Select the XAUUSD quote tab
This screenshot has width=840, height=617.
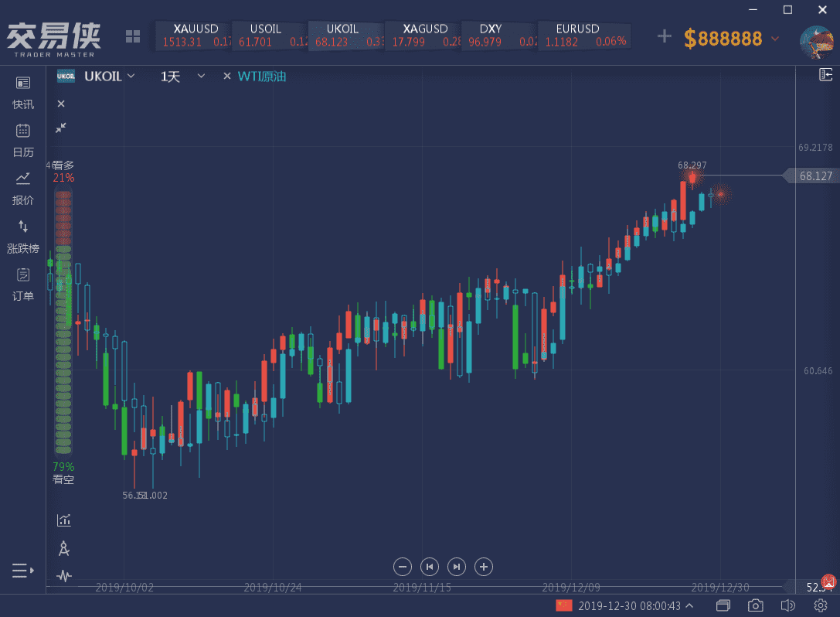(x=192, y=36)
